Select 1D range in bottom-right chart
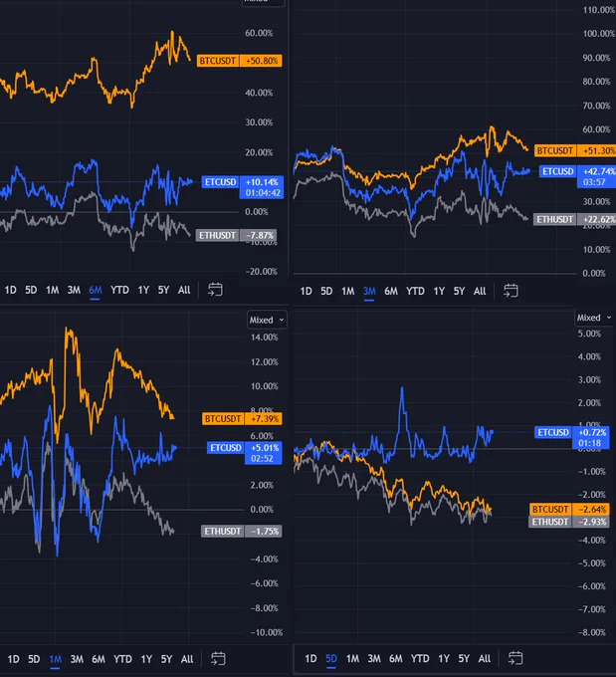Viewport: 616px width, 677px height. pos(310,658)
